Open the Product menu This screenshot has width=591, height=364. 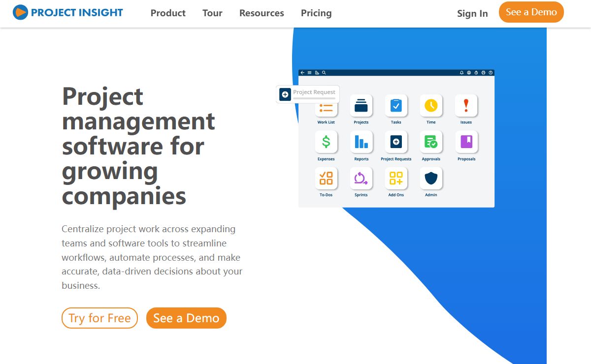168,13
